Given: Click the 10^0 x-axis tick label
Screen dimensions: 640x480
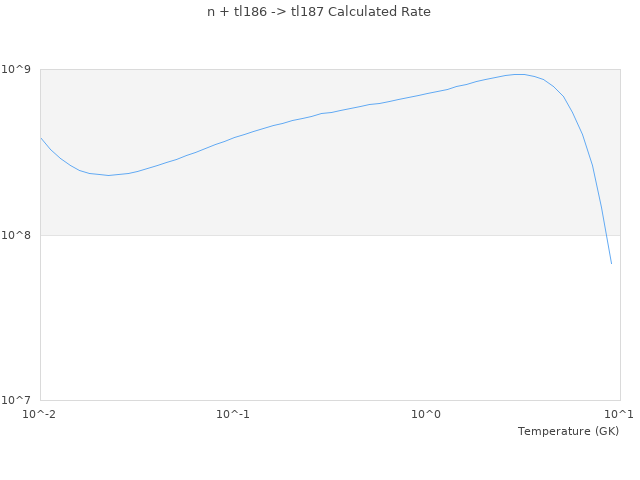Looking at the screenshot, I should coord(427,414).
